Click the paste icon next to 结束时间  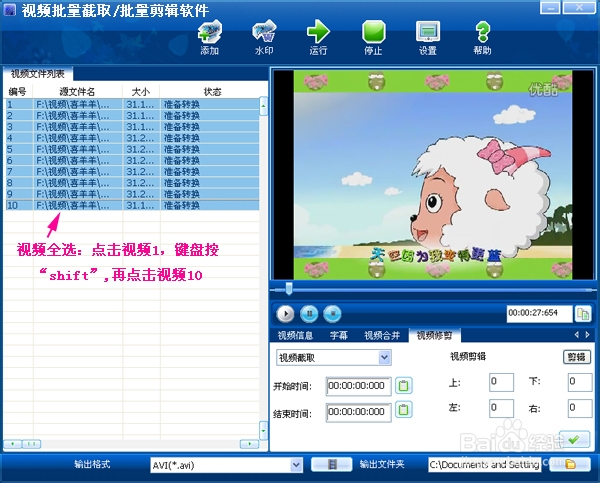(403, 410)
